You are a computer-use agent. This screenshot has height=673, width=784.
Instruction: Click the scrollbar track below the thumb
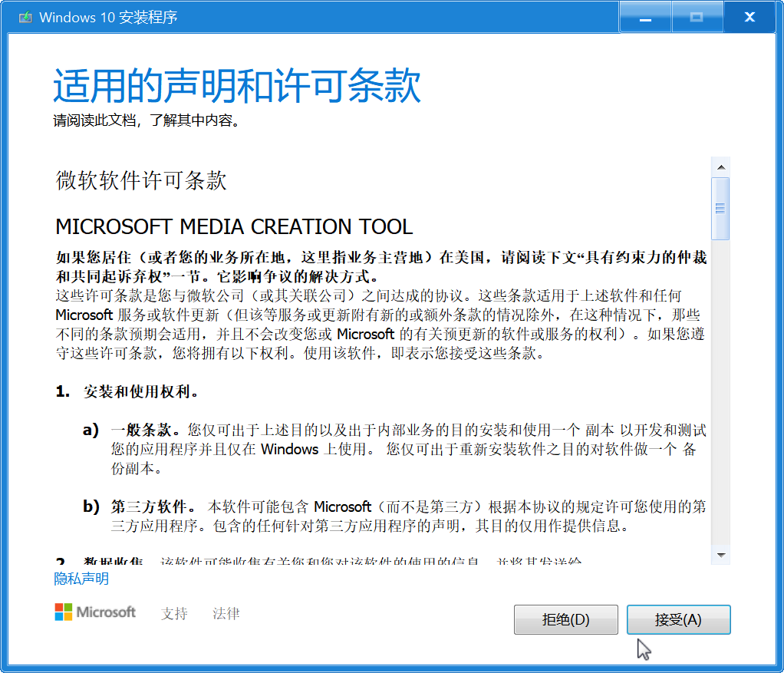point(720,384)
